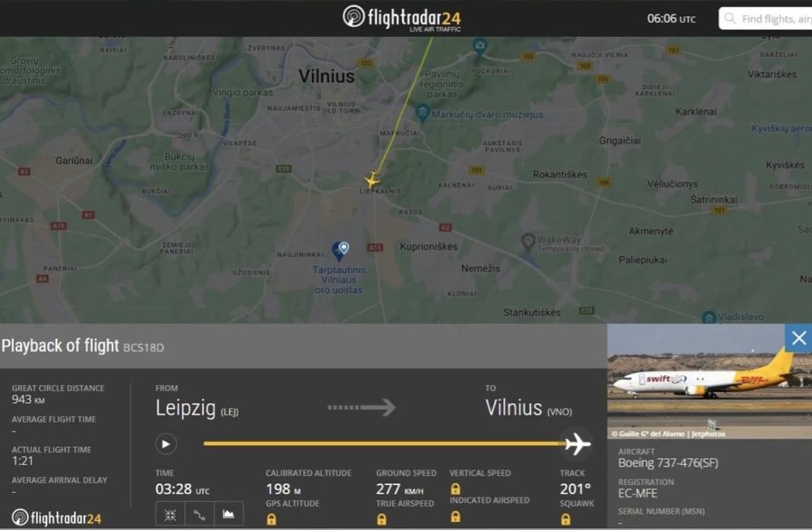Screen dimensions: 812x530
Task: Click the search magnifier icon
Action: tap(730, 19)
